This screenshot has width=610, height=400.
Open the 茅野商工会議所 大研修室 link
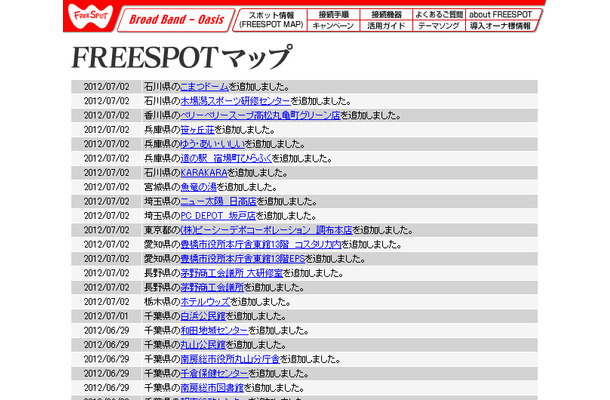(232, 274)
